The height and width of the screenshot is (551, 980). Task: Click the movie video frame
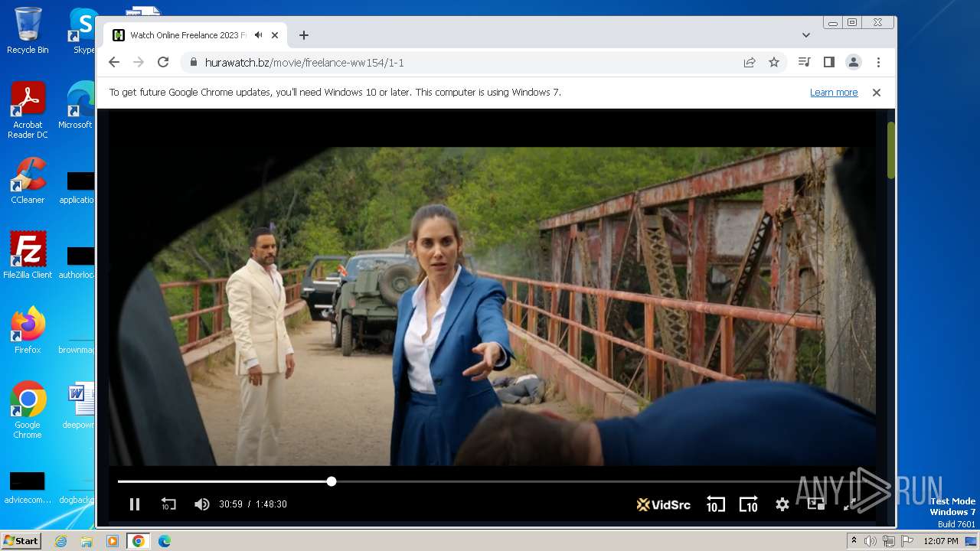pos(492,306)
